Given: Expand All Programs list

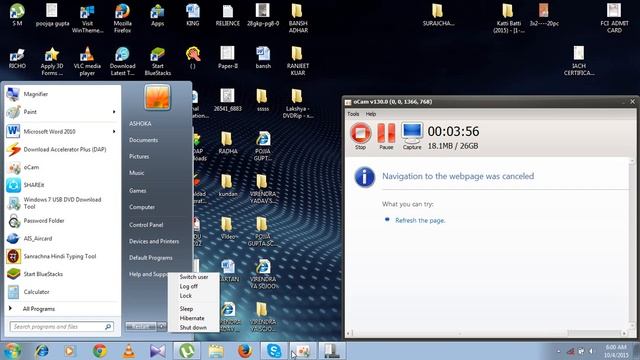Looking at the screenshot, I should (x=61, y=309).
